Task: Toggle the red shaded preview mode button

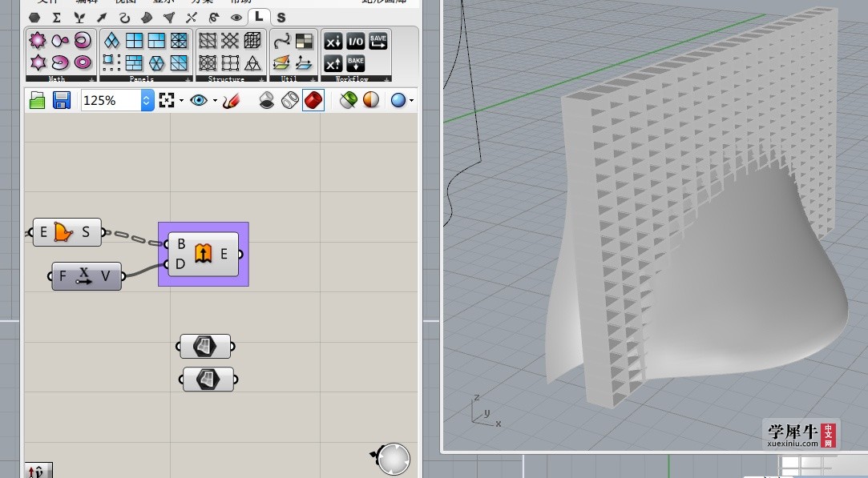Action: tap(313, 100)
